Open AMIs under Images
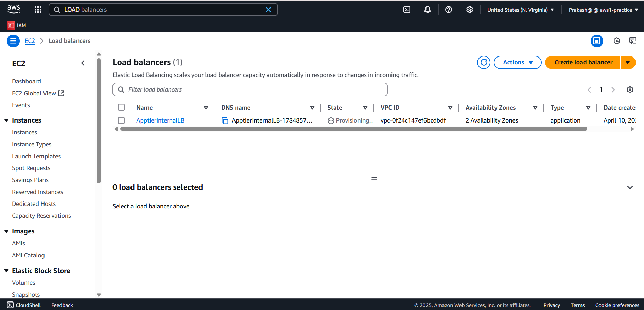The width and height of the screenshot is (644, 310). (18, 243)
